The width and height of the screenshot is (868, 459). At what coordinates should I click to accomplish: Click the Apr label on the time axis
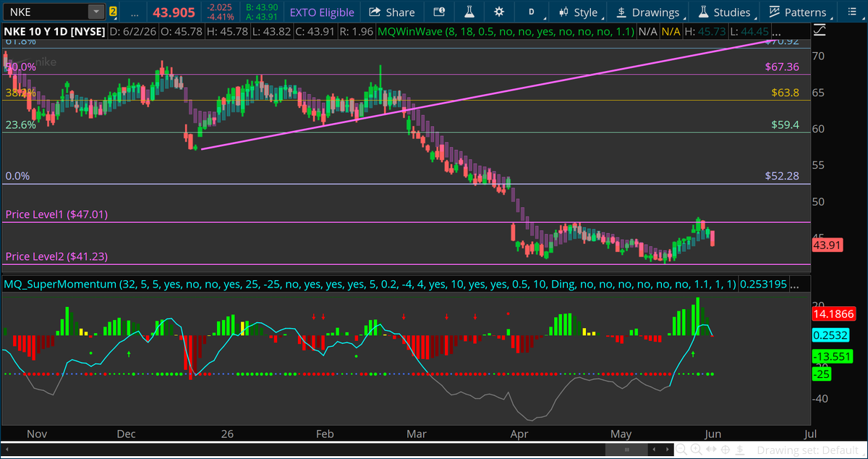(x=519, y=434)
